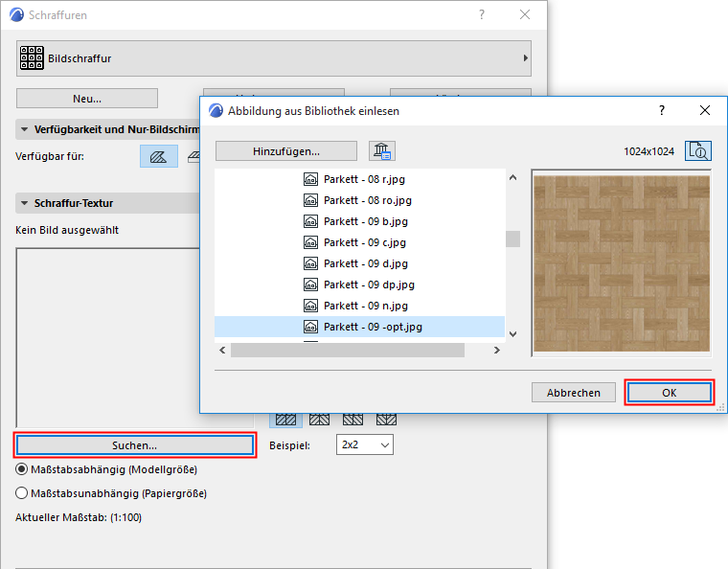Select Parkett - 08 ro.jpg
This screenshot has height=569, width=728.
360,200
